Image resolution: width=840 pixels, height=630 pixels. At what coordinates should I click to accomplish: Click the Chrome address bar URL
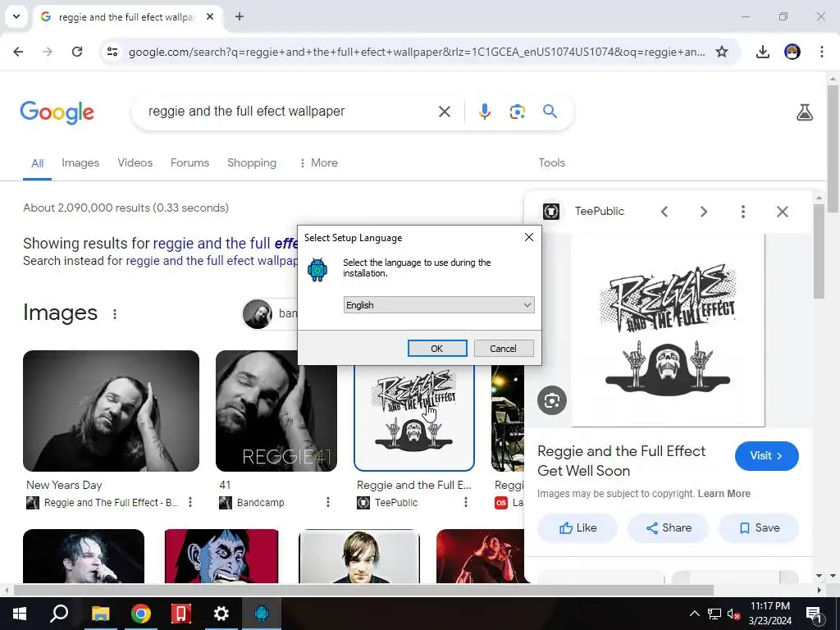coord(417,52)
